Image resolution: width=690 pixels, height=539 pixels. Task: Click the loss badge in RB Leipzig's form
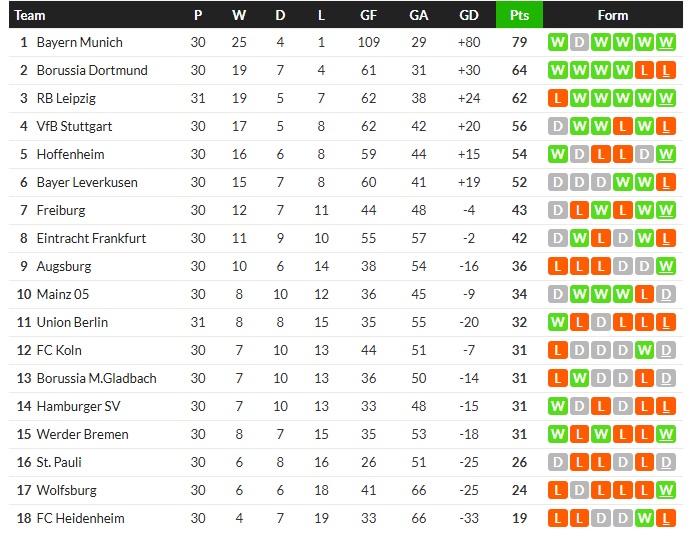558,98
